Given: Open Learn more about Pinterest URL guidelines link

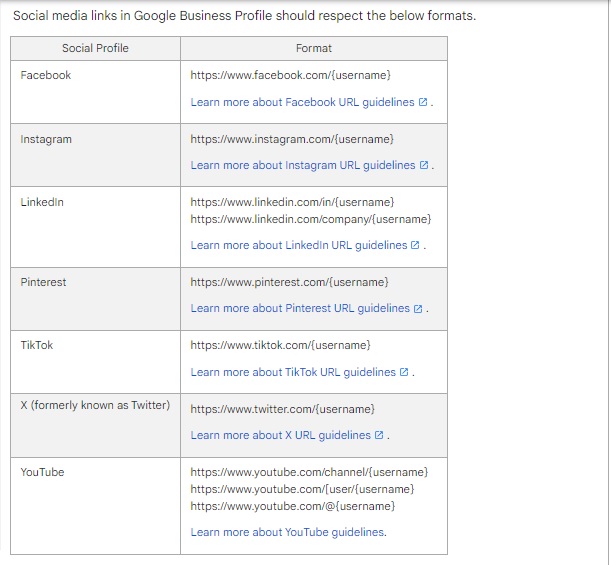Looking at the screenshot, I should [x=300, y=308].
